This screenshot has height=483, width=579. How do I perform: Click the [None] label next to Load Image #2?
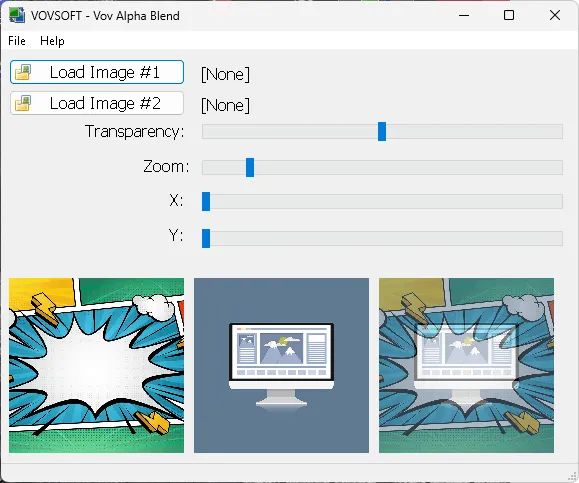tap(225, 105)
